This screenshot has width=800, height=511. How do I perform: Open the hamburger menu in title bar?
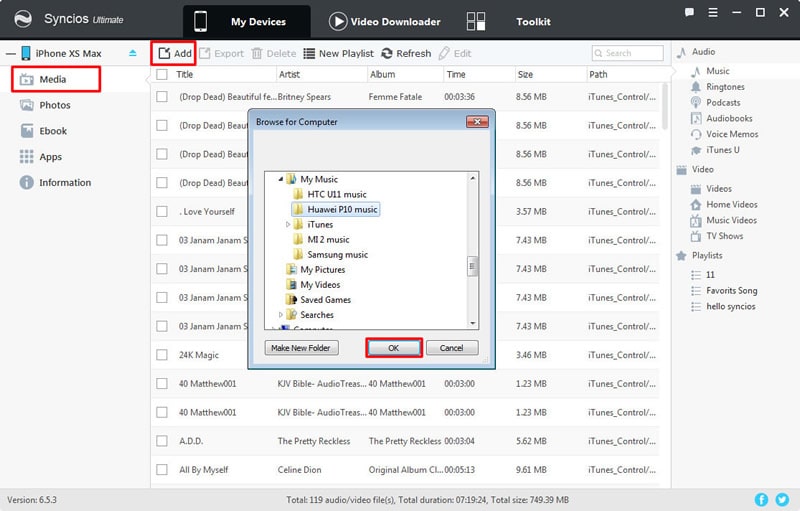(713, 12)
